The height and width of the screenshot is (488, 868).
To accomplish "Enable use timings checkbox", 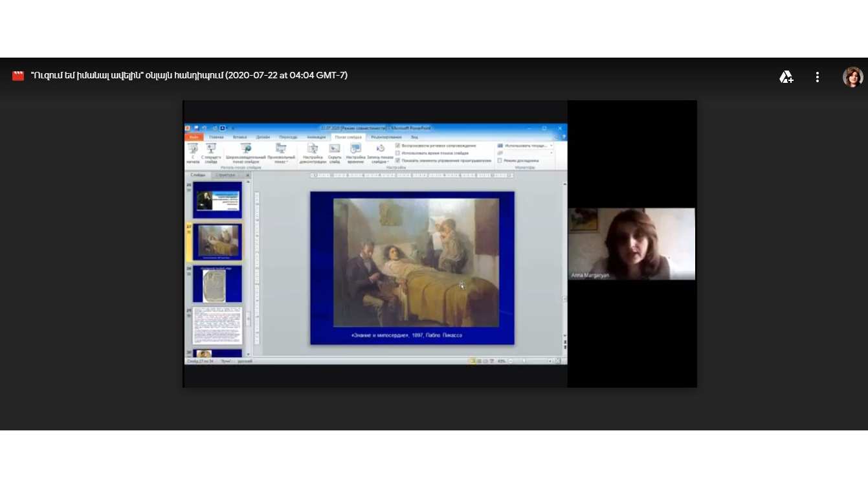I will [398, 153].
